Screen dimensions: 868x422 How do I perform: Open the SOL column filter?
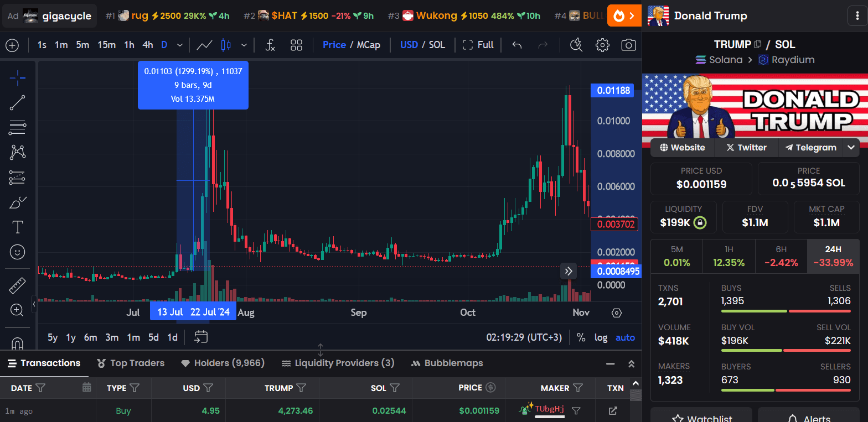pyautogui.click(x=395, y=388)
